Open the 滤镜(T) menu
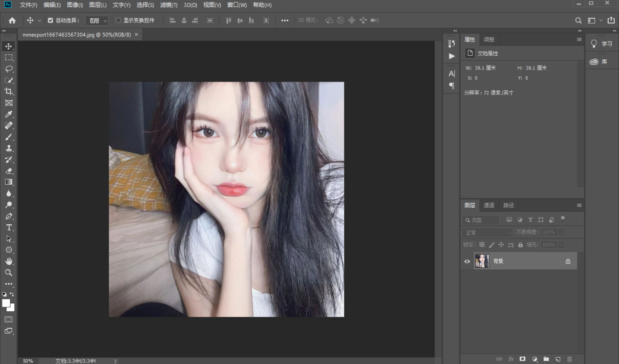 (x=169, y=5)
